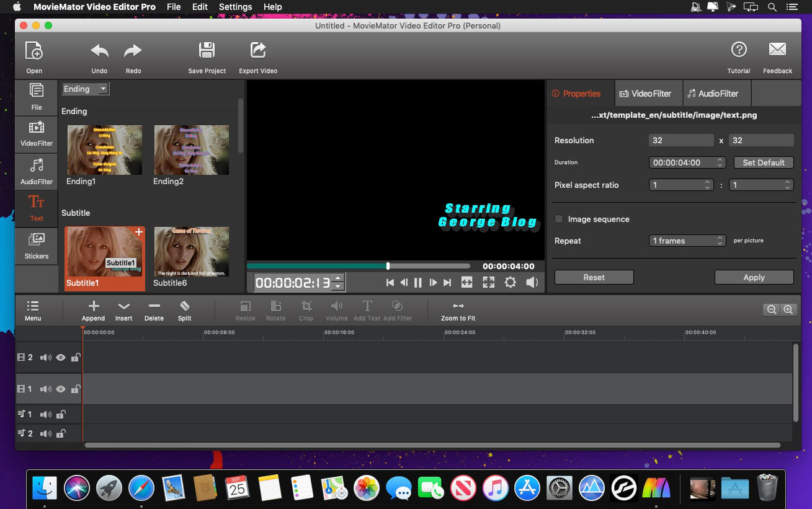Open the timeline Menu
This screenshot has height=509, width=812.
pos(33,311)
